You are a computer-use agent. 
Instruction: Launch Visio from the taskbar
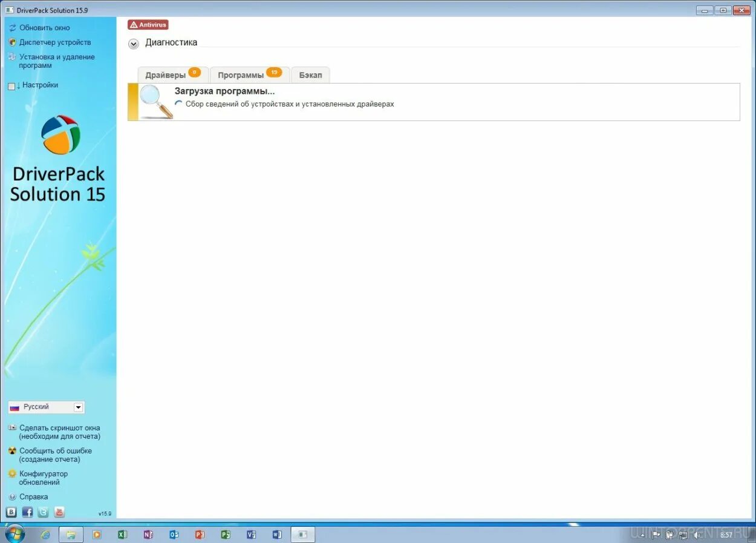click(252, 535)
